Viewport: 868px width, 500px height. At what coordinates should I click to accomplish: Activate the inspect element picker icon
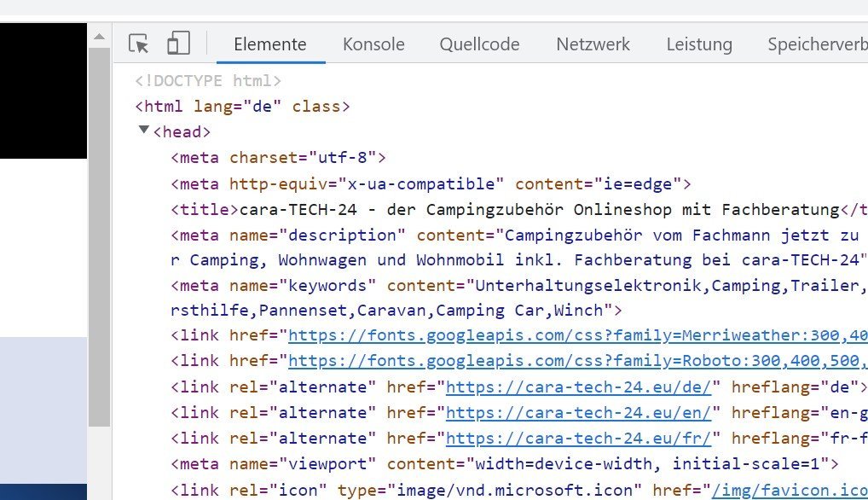tap(138, 44)
